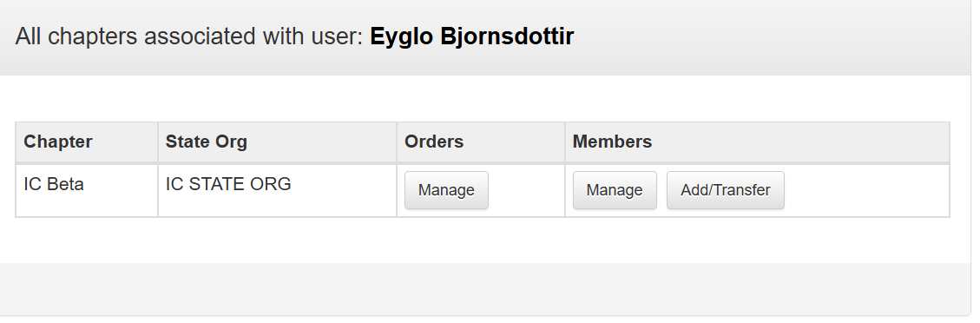The image size is (980, 323).
Task: Click white space below the chapters table
Action: click(485, 240)
